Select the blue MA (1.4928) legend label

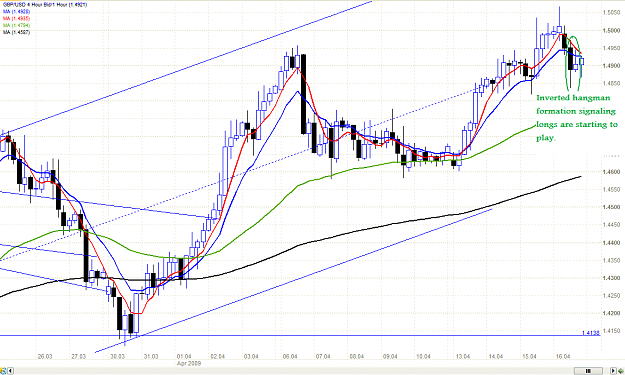click(x=16, y=12)
